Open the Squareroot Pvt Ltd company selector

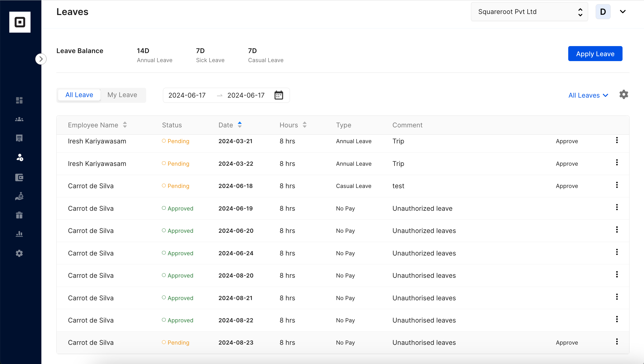pos(529,12)
